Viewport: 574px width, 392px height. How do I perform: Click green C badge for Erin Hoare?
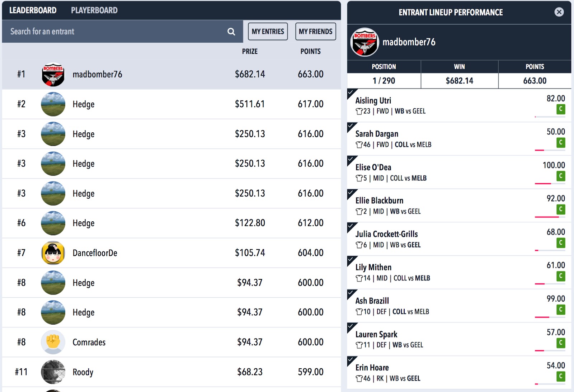click(x=561, y=376)
